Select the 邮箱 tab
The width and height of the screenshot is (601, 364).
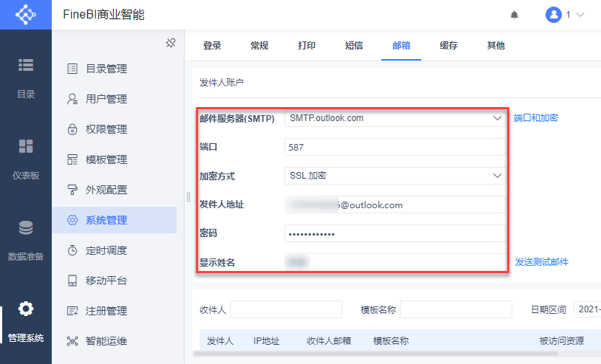click(x=401, y=46)
